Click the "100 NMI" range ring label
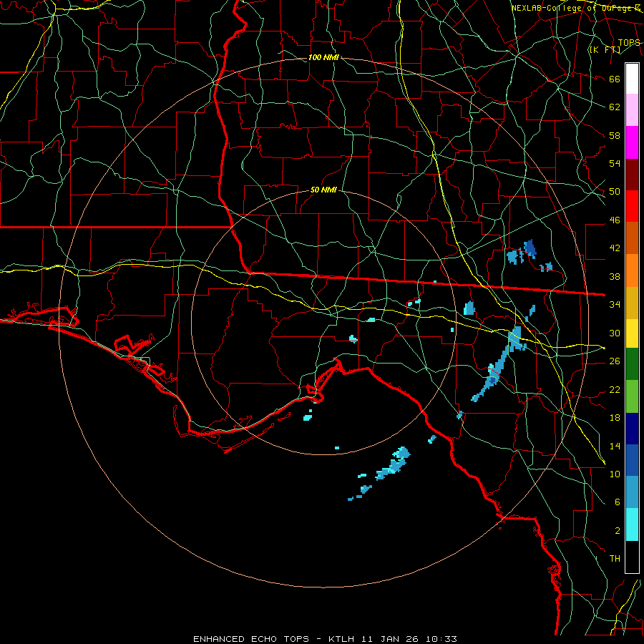 (323, 57)
